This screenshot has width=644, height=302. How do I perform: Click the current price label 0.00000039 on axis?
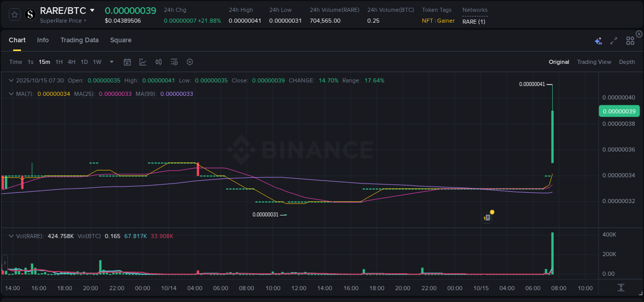click(x=619, y=111)
